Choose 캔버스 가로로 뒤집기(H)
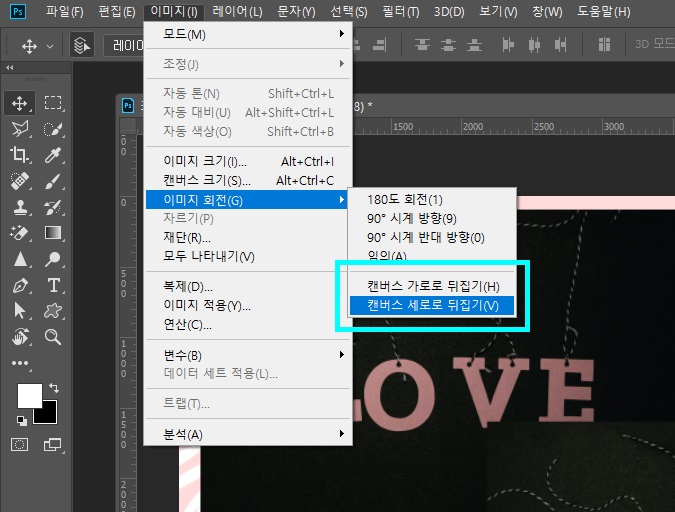 click(432, 286)
